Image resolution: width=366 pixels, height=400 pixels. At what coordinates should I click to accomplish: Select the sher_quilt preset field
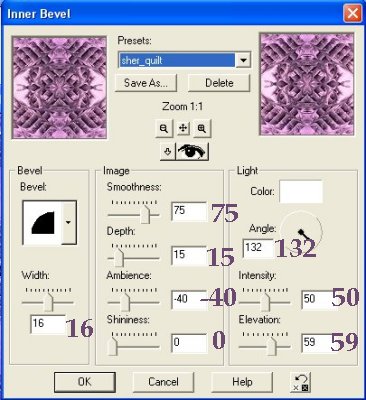(x=177, y=60)
